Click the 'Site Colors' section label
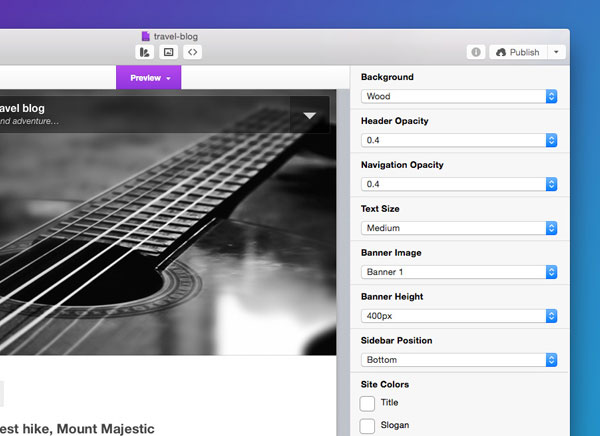This screenshot has height=436, width=600. (385, 384)
